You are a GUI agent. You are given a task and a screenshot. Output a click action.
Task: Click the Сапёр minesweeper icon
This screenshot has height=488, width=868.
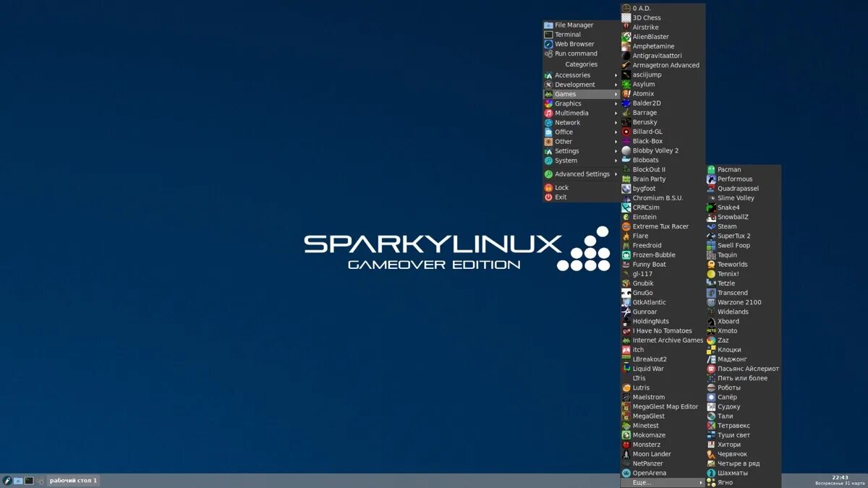pyautogui.click(x=711, y=397)
